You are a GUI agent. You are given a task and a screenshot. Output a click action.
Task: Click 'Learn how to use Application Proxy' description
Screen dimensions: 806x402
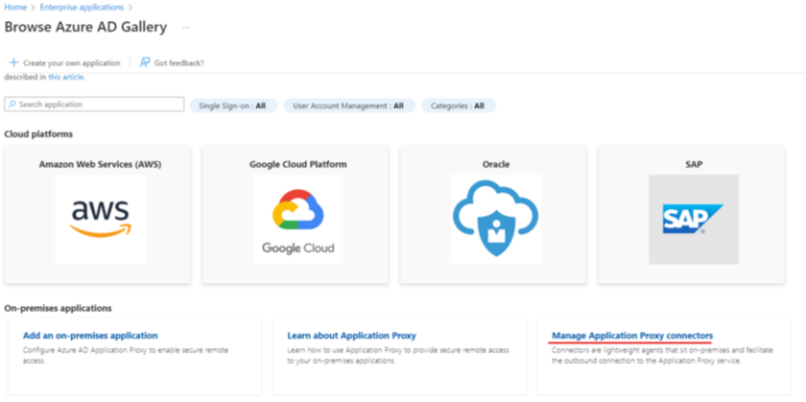pos(398,355)
